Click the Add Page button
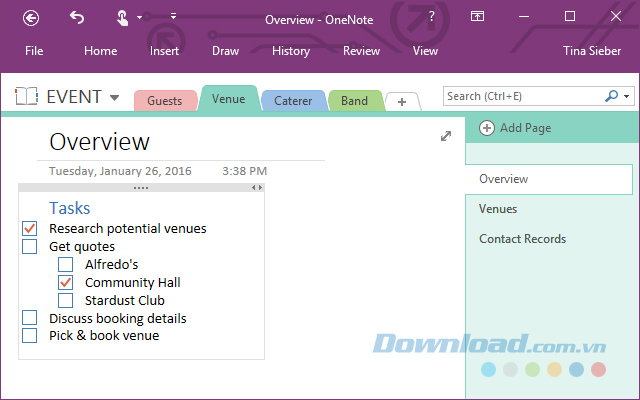This screenshot has height=400, width=640. 516,128
